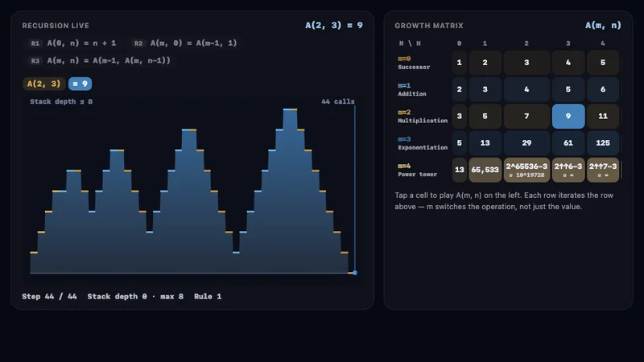Viewport: 644px width, 362px height.
Task: Click the m=2 Multiplication row label
Action: pyautogui.click(x=422, y=116)
